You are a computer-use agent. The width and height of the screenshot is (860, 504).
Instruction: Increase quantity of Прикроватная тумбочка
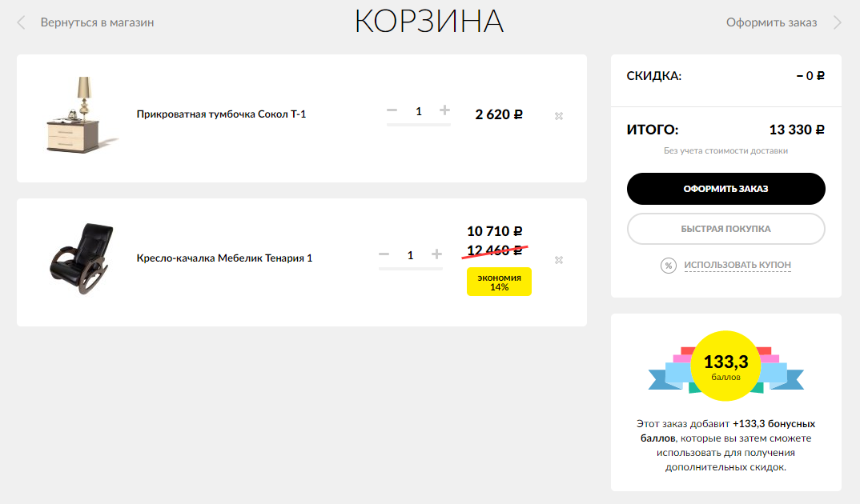click(445, 110)
